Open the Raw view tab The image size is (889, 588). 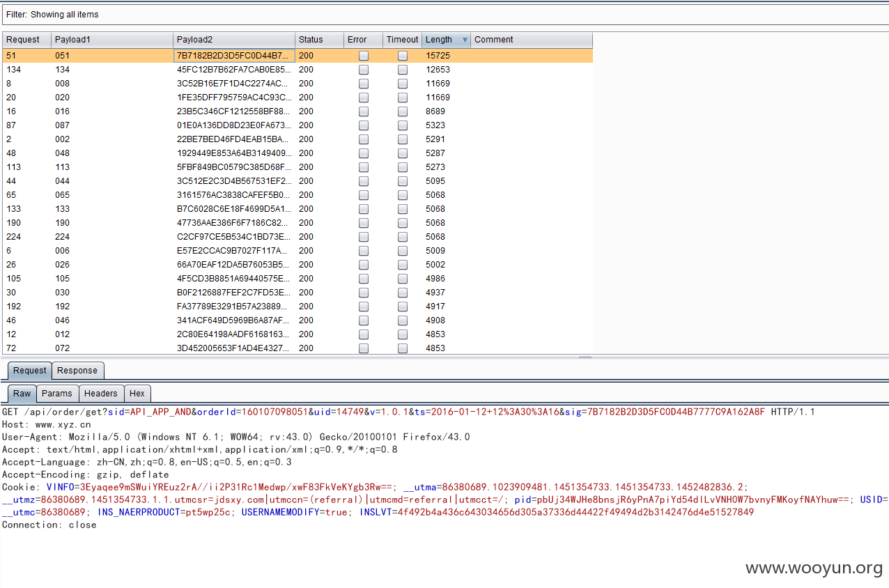(x=22, y=394)
